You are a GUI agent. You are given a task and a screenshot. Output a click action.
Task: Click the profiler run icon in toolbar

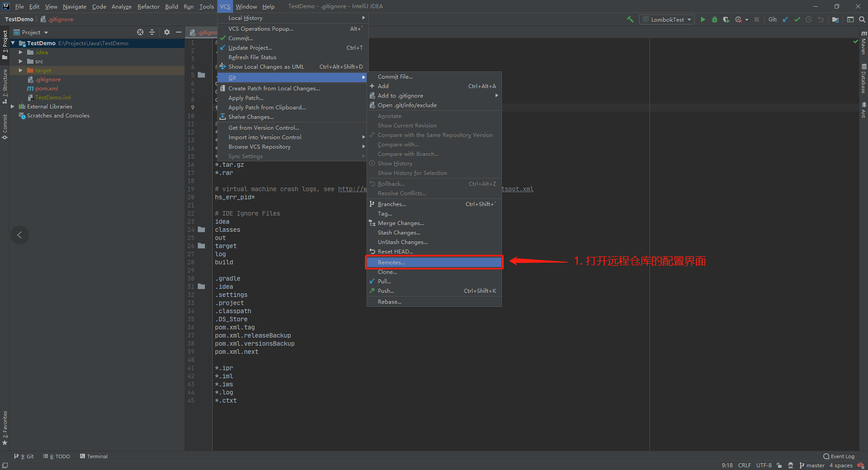click(738, 19)
